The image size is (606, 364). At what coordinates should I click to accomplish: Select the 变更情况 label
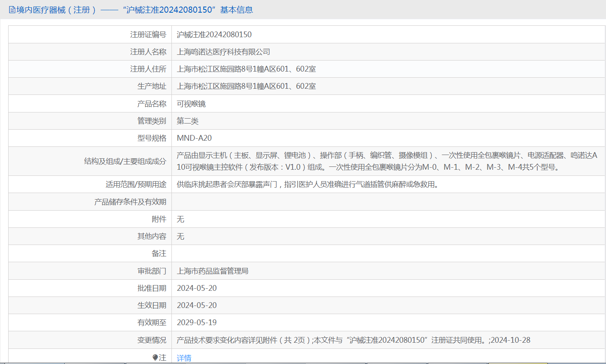pyautogui.click(x=152, y=340)
